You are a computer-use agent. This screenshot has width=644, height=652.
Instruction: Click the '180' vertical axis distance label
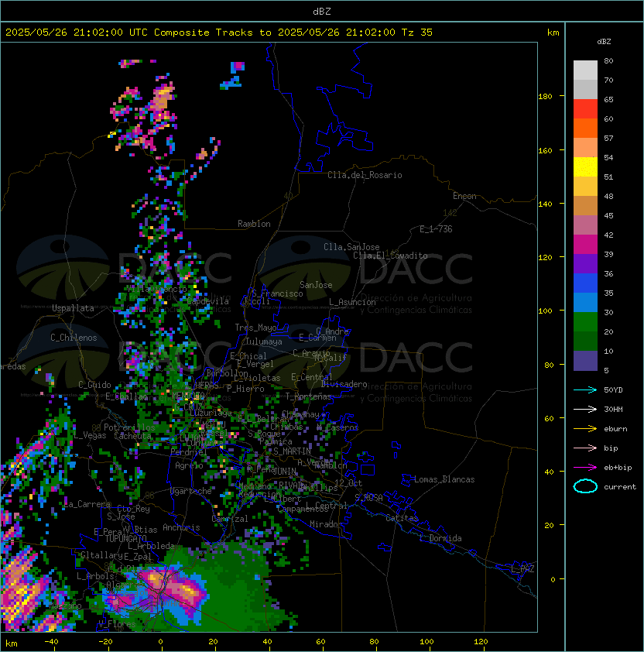click(545, 97)
